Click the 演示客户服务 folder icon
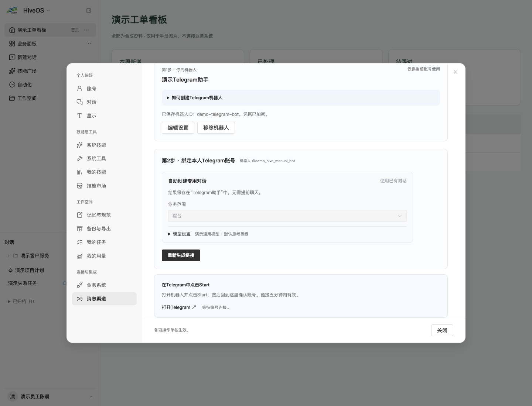 pos(15,255)
